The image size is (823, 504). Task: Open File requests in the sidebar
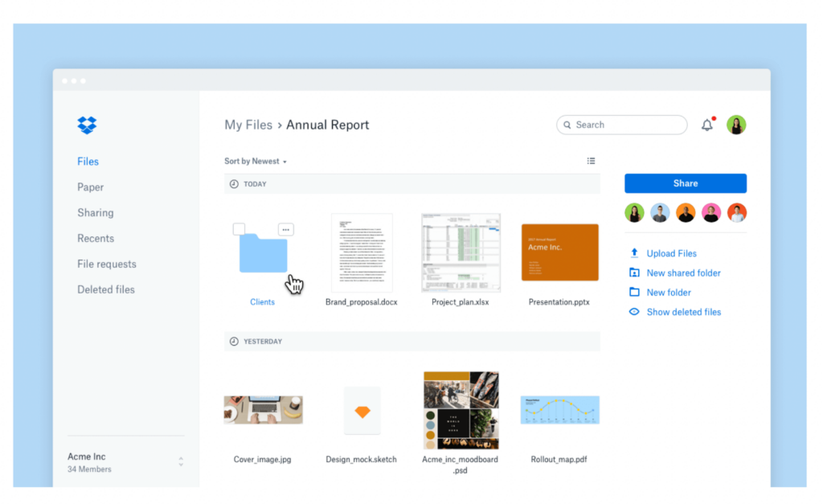tap(106, 264)
